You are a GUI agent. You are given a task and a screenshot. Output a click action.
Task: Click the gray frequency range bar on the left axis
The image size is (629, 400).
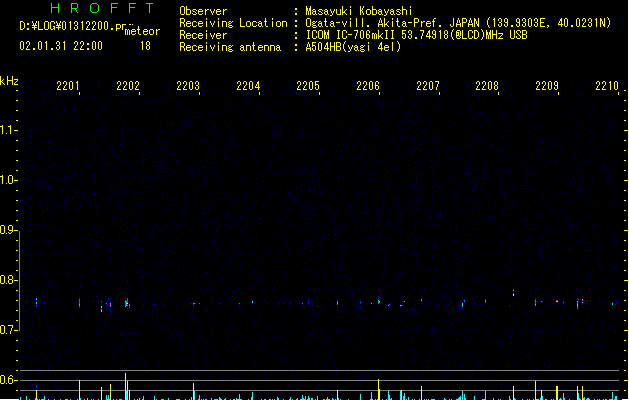tap(19, 280)
